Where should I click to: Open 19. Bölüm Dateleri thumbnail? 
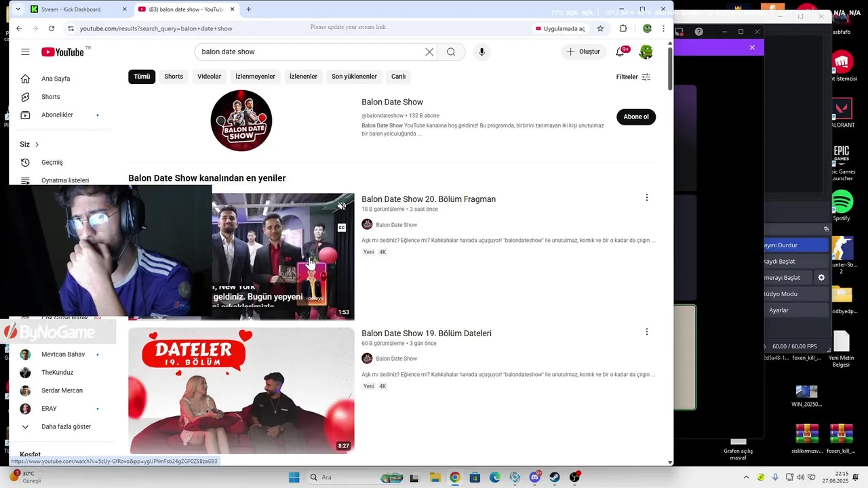click(241, 391)
